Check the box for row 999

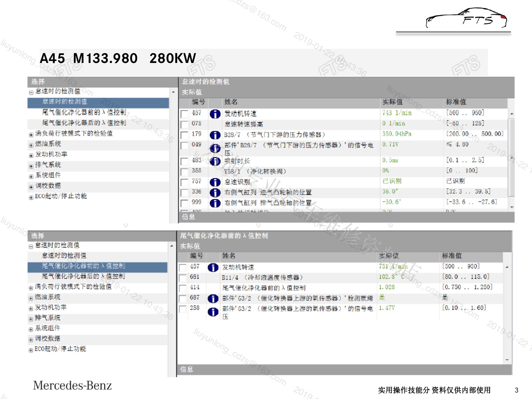[184, 203]
